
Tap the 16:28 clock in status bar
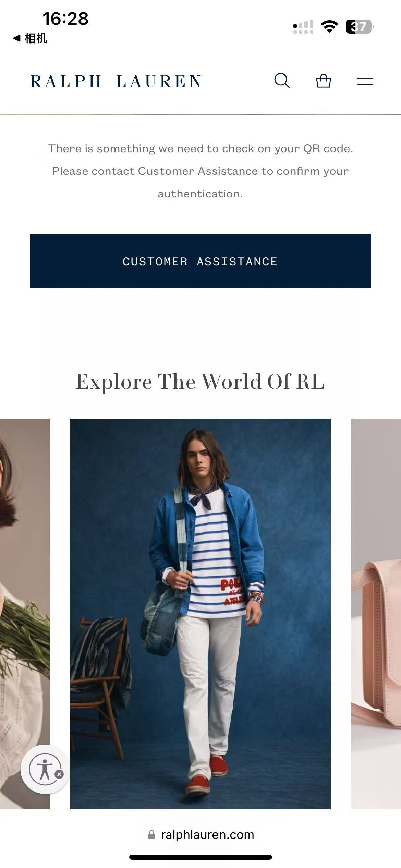[x=65, y=19]
